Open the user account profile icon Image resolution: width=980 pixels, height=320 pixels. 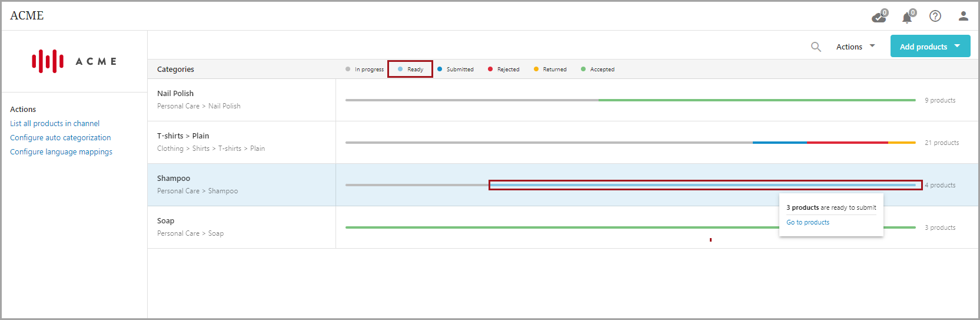pyautogui.click(x=964, y=16)
